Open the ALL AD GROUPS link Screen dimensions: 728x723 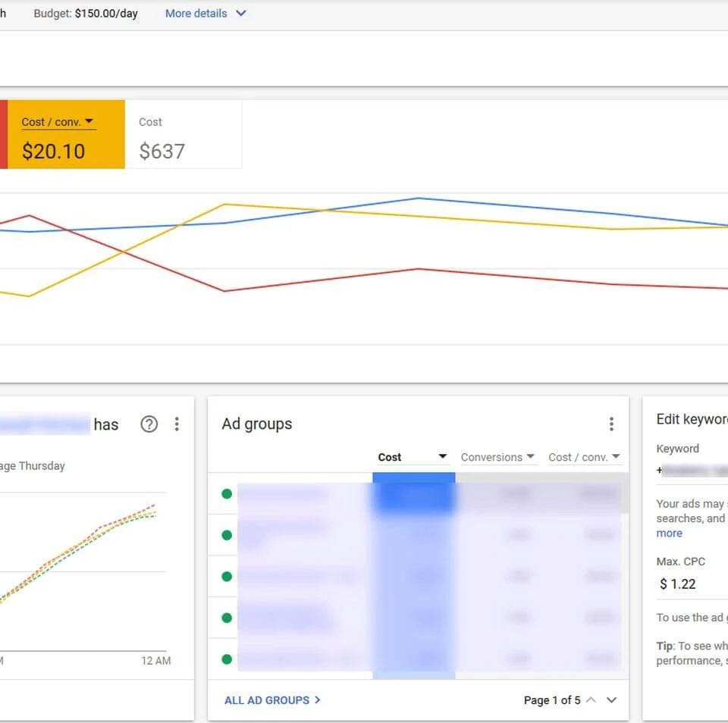pos(272,700)
